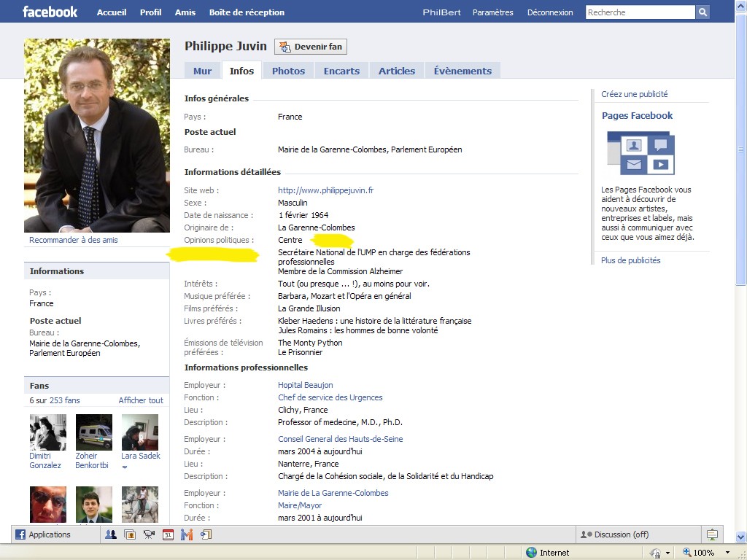Open Lara Sadek fan thumbnail

(140, 432)
